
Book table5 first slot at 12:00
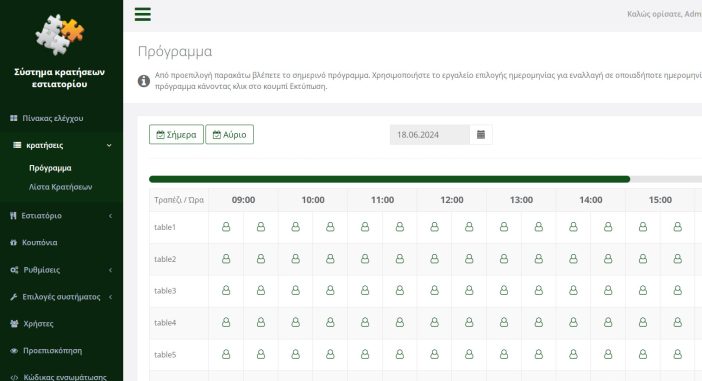pyautogui.click(x=434, y=355)
